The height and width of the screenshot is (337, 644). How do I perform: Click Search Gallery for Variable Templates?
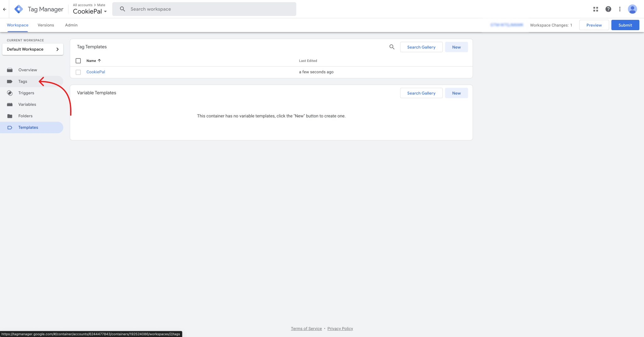click(421, 93)
